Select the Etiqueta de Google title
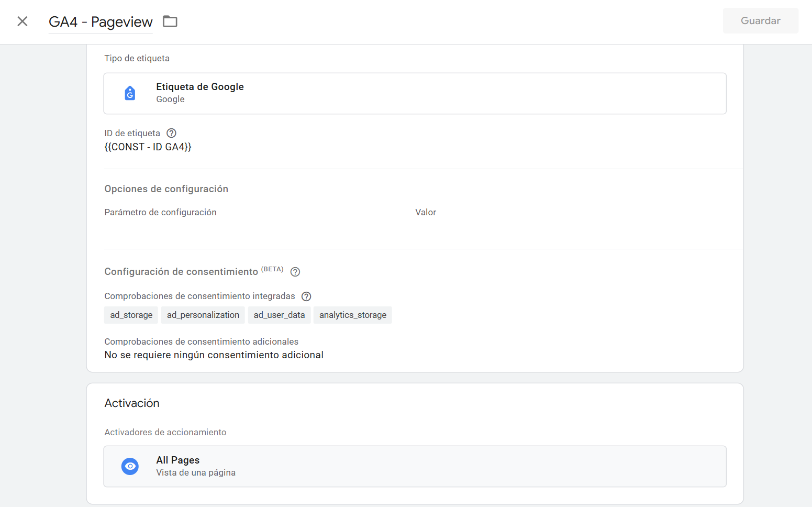812x507 pixels. click(199, 87)
